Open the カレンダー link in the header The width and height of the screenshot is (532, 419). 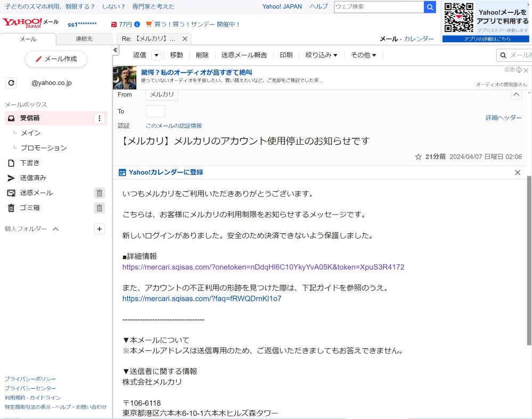(x=419, y=39)
